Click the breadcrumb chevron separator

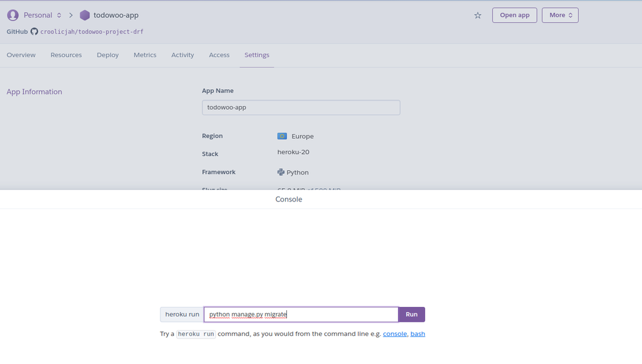(71, 15)
